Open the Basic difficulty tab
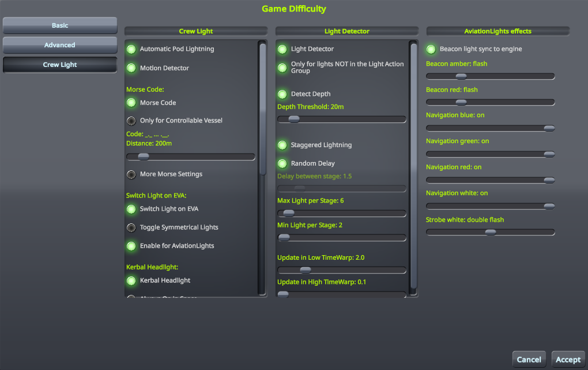The height and width of the screenshot is (370, 588). (60, 25)
